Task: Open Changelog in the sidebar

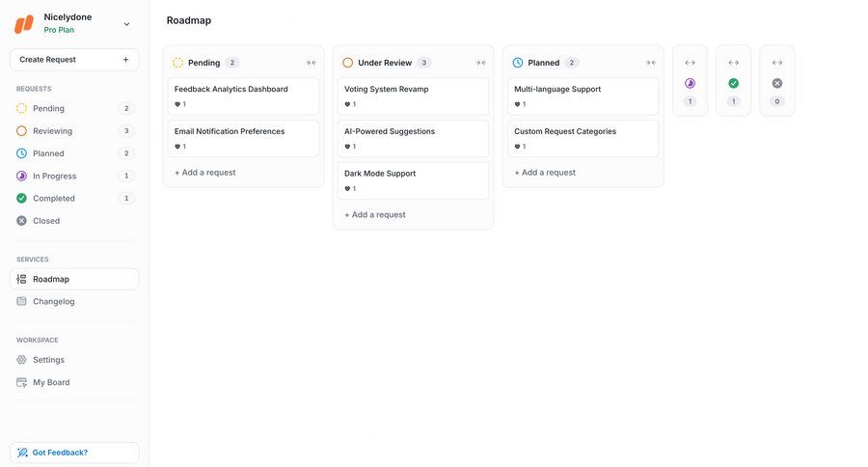Action: point(53,301)
